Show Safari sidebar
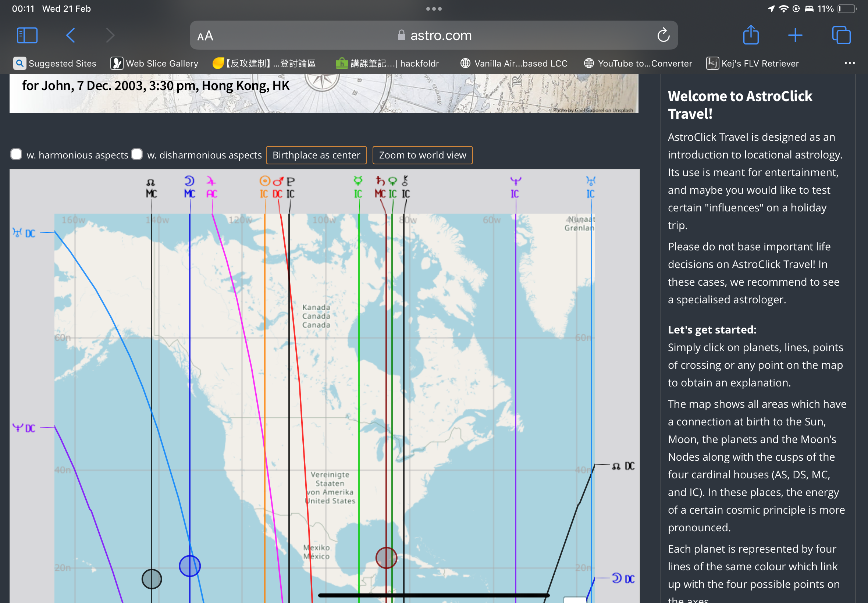The image size is (868, 603). click(x=27, y=35)
